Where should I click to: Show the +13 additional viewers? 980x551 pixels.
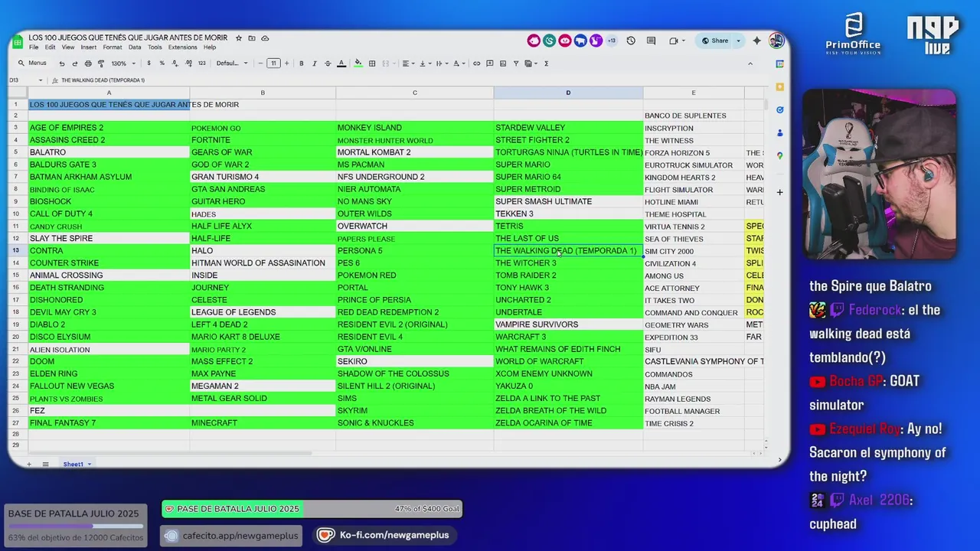tap(612, 41)
